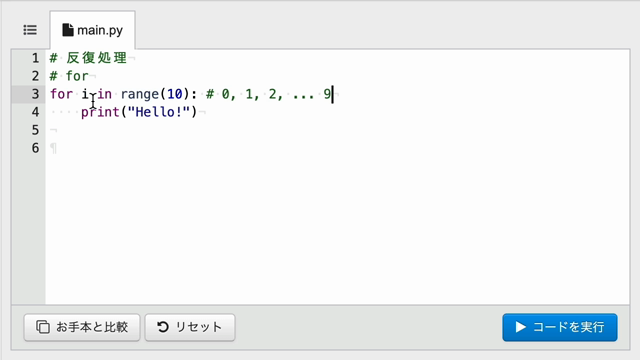This screenshot has width=640, height=360.
Task: Click the reset arrow icon beside リセット
Action: coord(163,327)
